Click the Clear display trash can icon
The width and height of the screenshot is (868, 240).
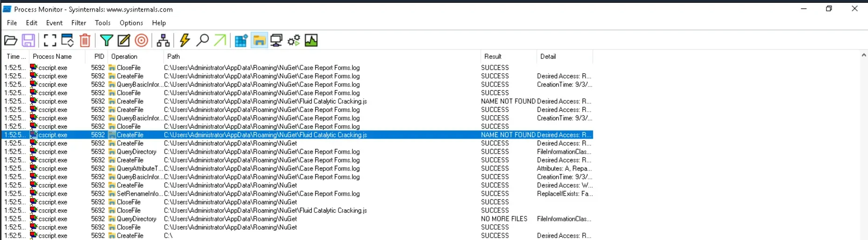85,41
